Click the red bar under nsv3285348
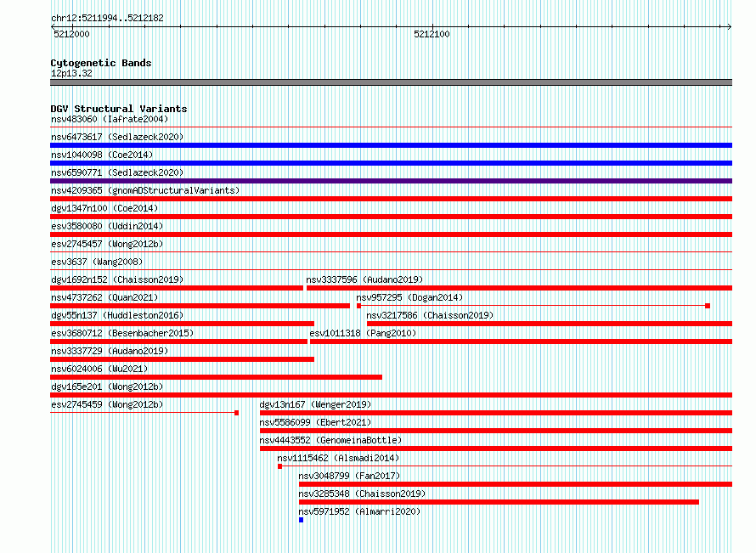The image size is (756, 553). point(499,502)
